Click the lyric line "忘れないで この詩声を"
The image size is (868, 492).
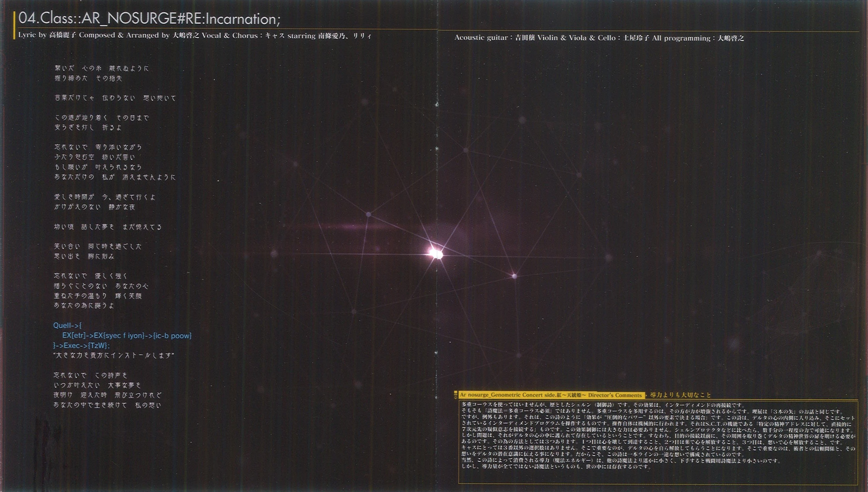90,375
